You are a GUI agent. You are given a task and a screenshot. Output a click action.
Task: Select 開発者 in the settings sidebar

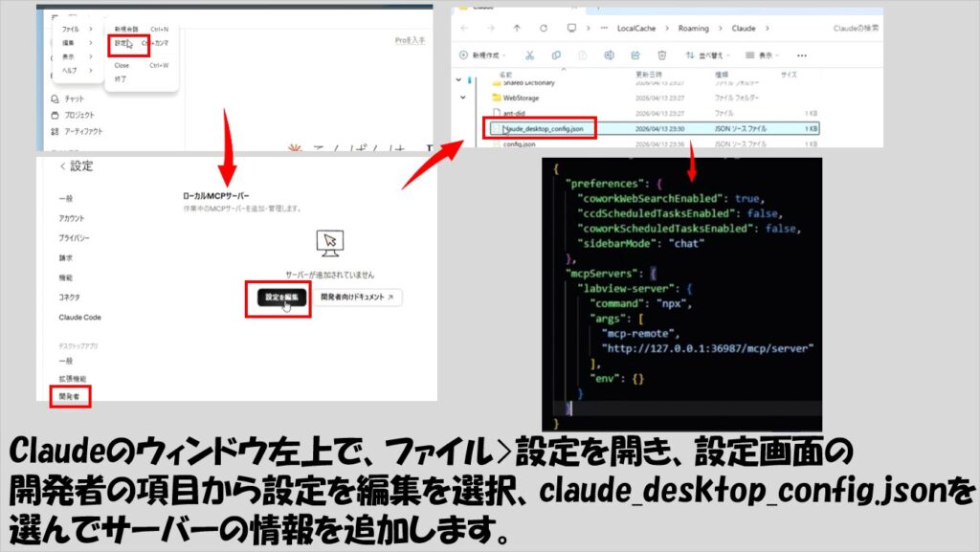[68, 395]
